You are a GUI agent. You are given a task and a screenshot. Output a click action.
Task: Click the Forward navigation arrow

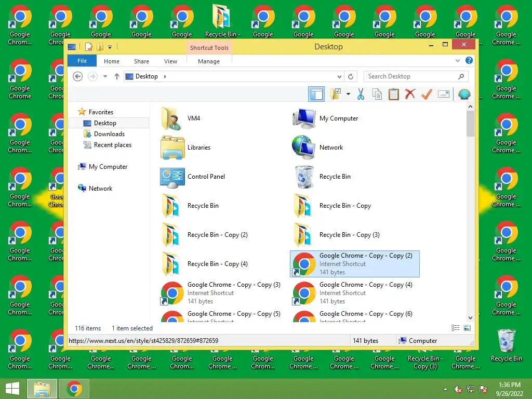92,76
